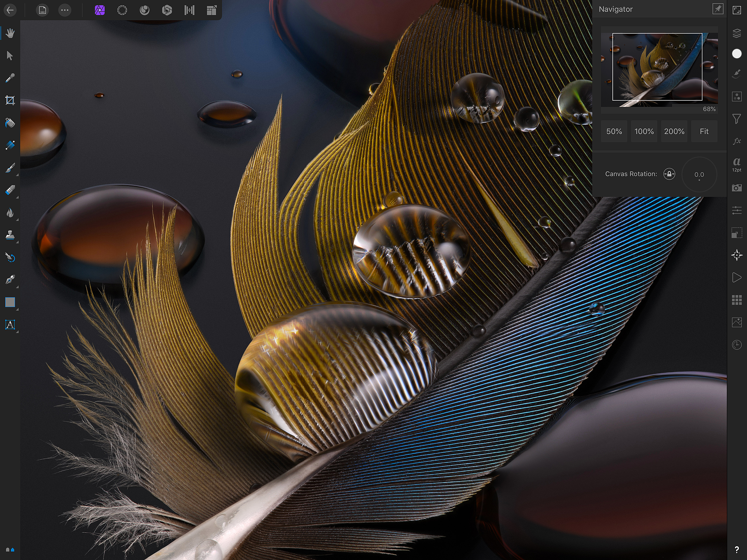
Task: Open the three-dots edit menu
Action: point(65,10)
